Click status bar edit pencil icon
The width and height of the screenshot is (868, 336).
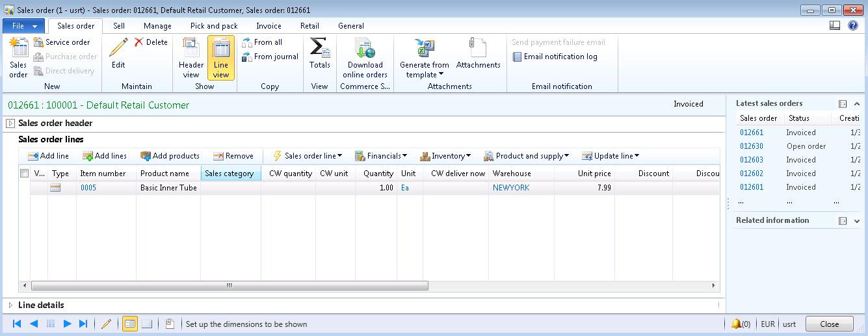[x=107, y=324]
